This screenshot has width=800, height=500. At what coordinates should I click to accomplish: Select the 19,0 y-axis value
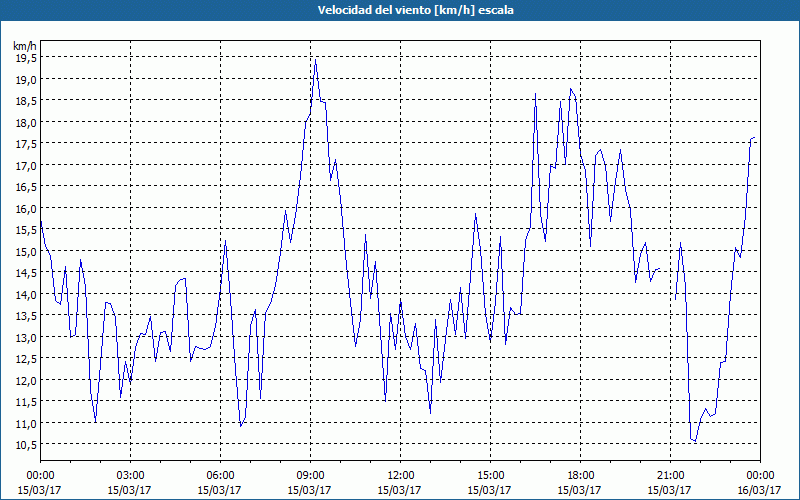[27, 79]
